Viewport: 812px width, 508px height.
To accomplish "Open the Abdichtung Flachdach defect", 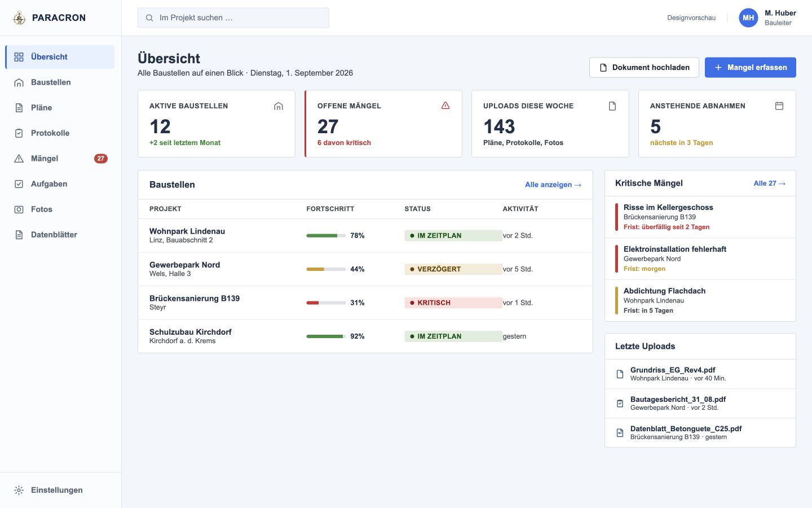I will [x=700, y=301].
